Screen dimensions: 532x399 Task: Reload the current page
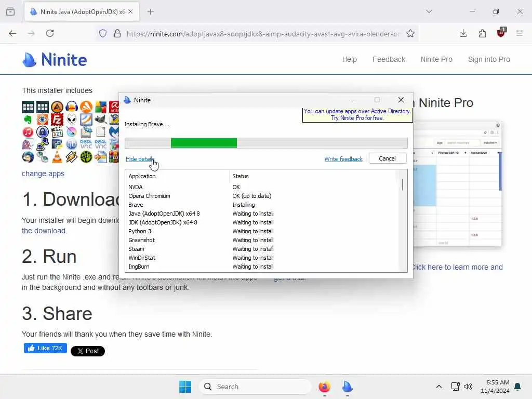point(50,33)
